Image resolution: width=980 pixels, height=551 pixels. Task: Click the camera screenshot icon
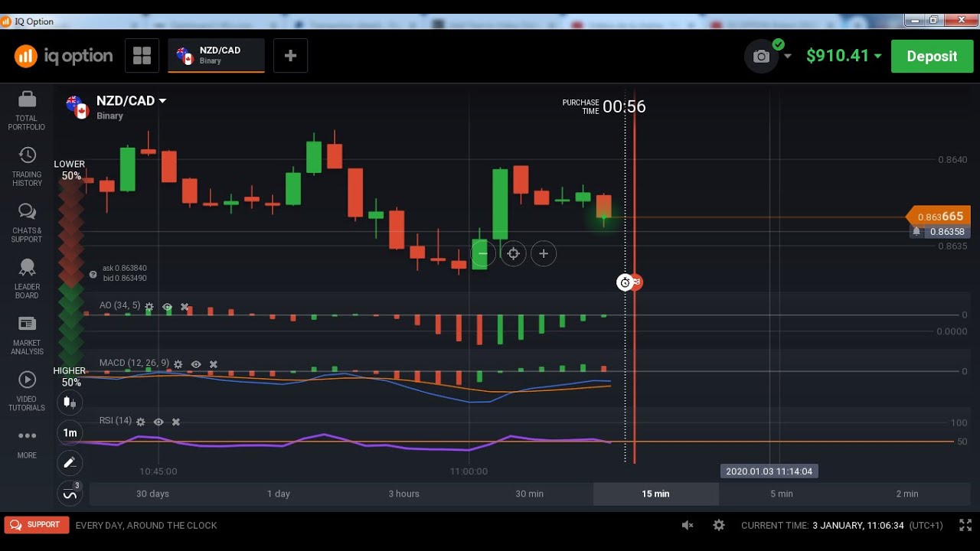tap(760, 57)
